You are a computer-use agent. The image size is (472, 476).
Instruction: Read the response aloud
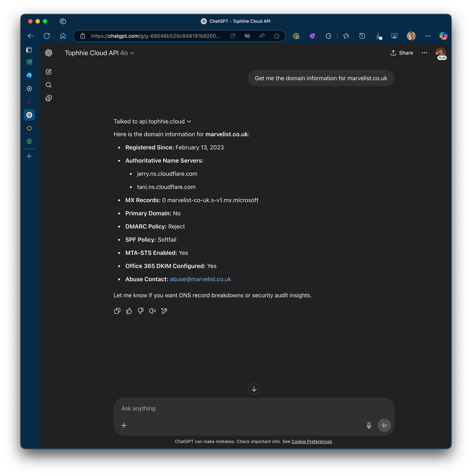(152, 311)
